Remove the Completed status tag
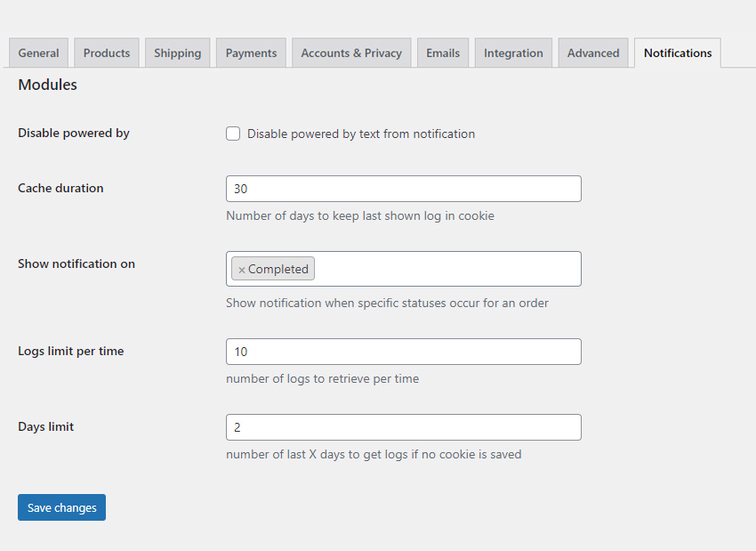 pos(242,268)
